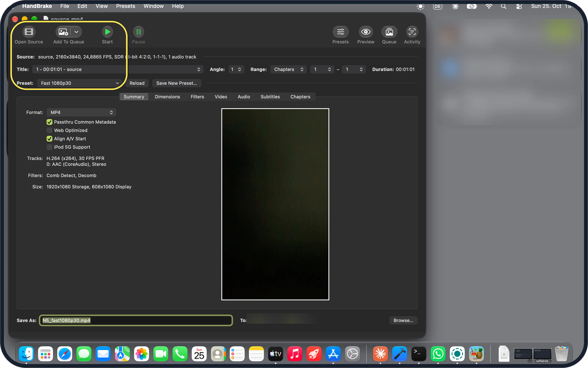Screen dimensions: 588x368
Task: Open WhatsApp from the Dock
Action: click(x=438, y=353)
